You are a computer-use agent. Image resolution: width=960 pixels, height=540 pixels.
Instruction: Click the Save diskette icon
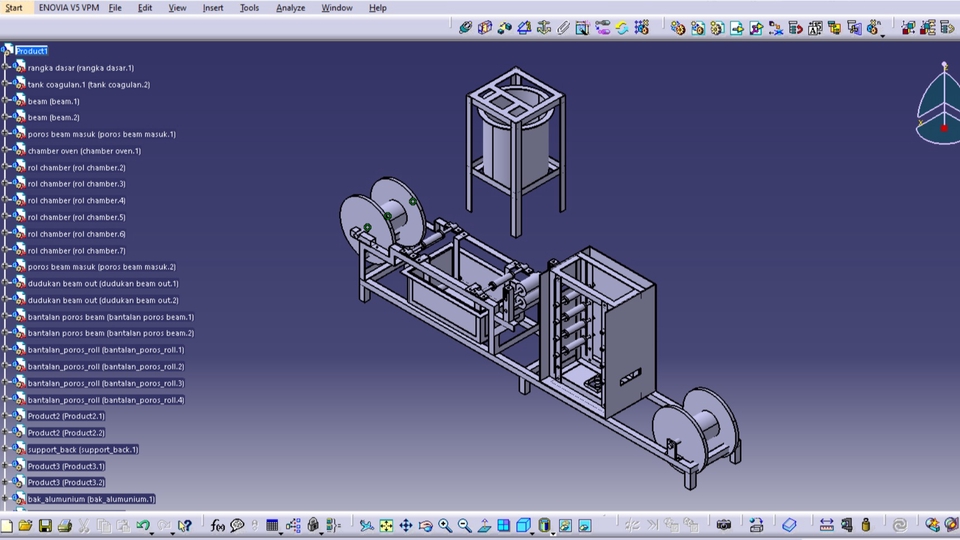pyautogui.click(x=45, y=525)
